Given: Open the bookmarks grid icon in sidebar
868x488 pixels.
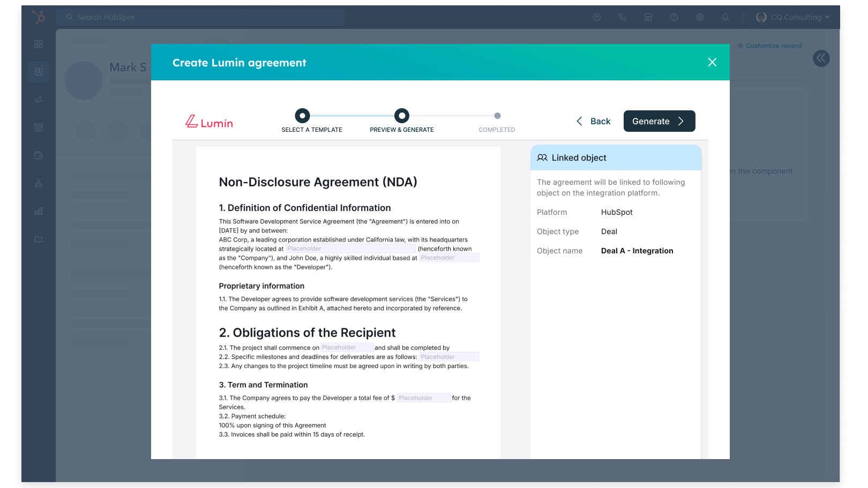Looking at the screenshot, I should click(39, 44).
